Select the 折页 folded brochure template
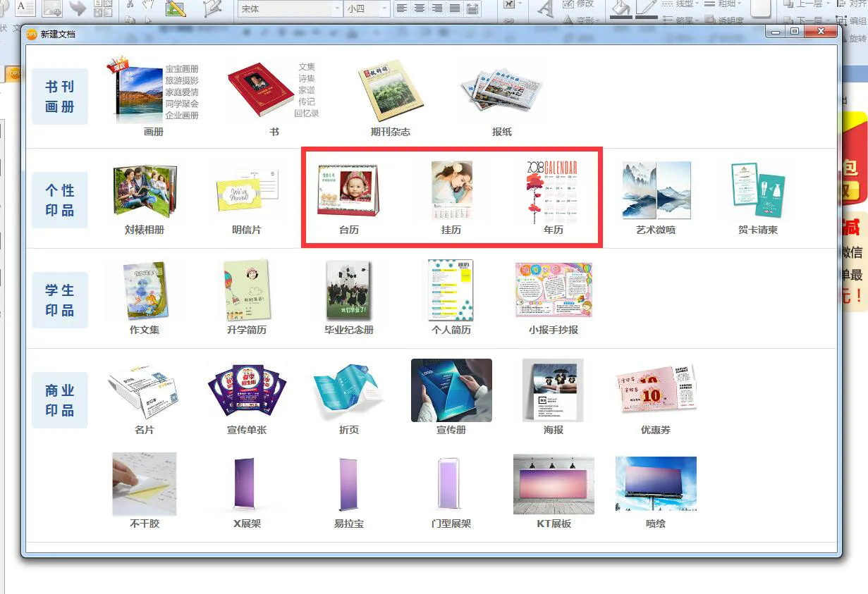This screenshot has height=594, width=868. [x=348, y=391]
